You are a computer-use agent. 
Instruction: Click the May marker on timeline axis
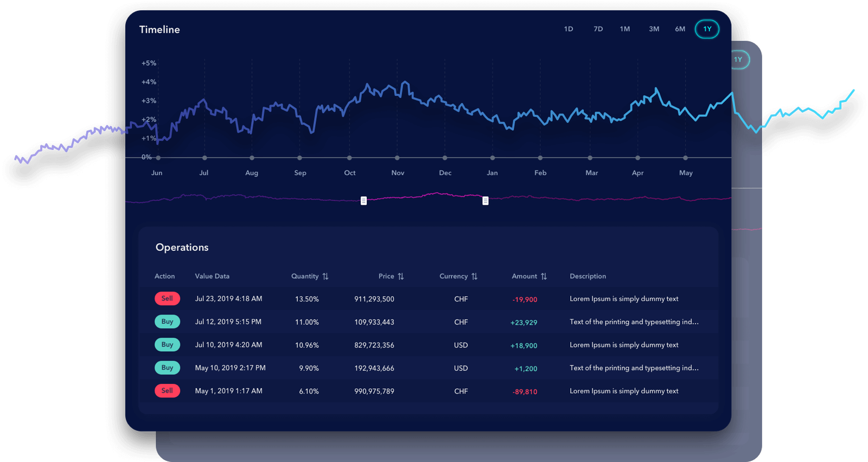pos(686,158)
